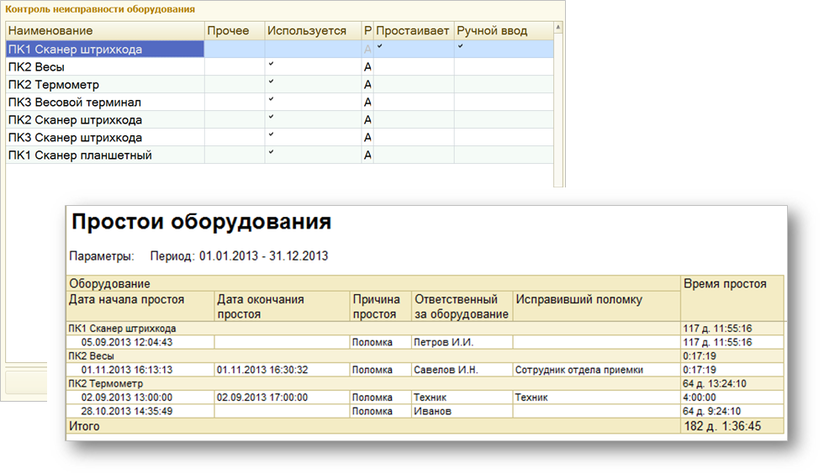Select the ПК1 Сканер штрихкода table row
Screen dimensions: 840x474
click(x=75, y=49)
